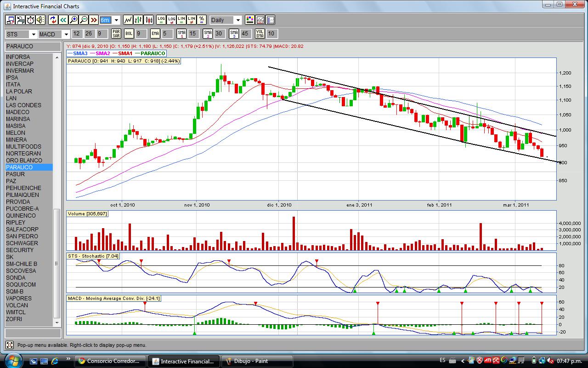Click the SMA 3 period field showing 45
Viewport: 588px width, 368px height.
(245, 34)
